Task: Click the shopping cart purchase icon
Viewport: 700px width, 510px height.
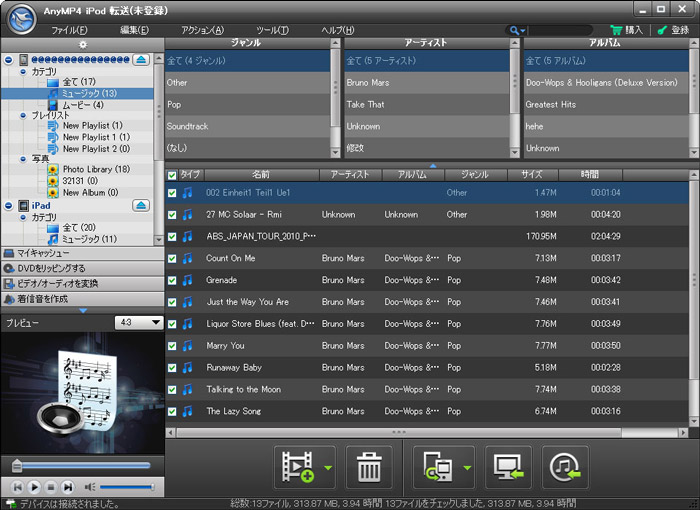Action: (x=617, y=31)
